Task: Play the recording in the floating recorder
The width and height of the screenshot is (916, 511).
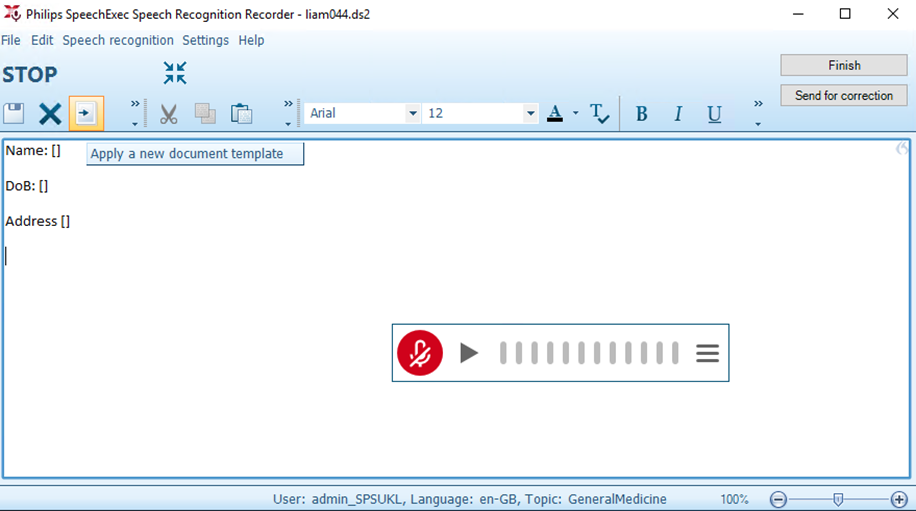Action: 469,353
